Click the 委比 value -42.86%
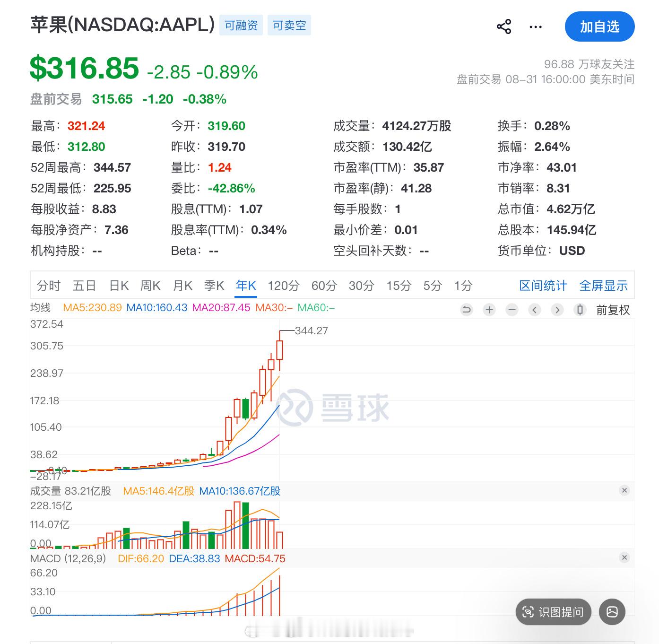 click(231, 188)
